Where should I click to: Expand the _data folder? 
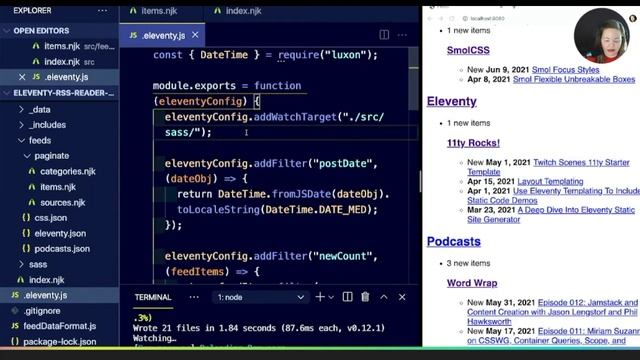[x=35, y=109]
